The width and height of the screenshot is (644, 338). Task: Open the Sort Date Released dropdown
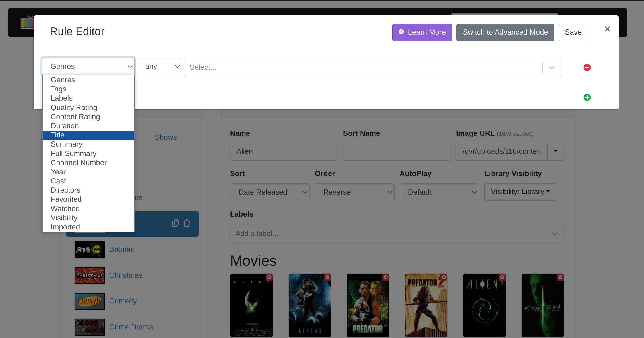click(269, 192)
